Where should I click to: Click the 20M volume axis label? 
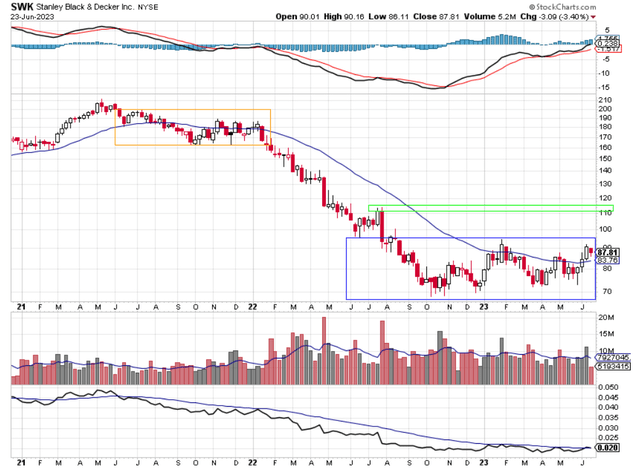607,317
